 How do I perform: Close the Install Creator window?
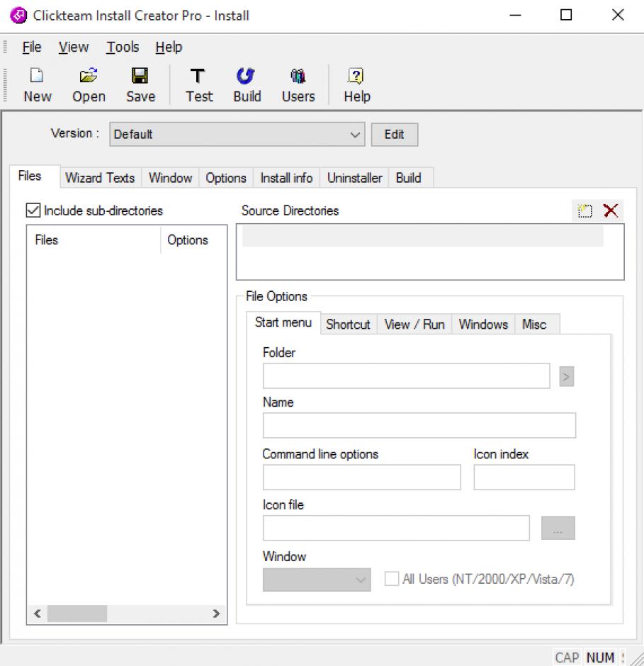pyautogui.click(x=618, y=16)
